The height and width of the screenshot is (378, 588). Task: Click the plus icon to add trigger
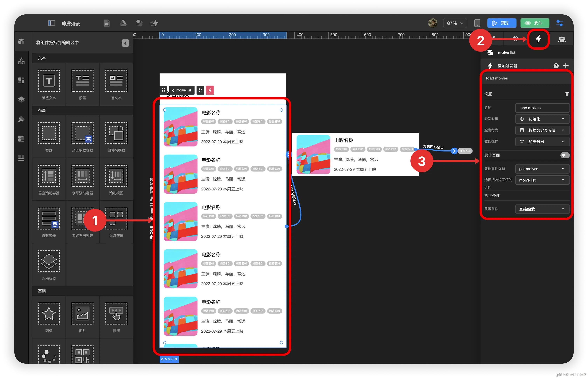(x=566, y=66)
